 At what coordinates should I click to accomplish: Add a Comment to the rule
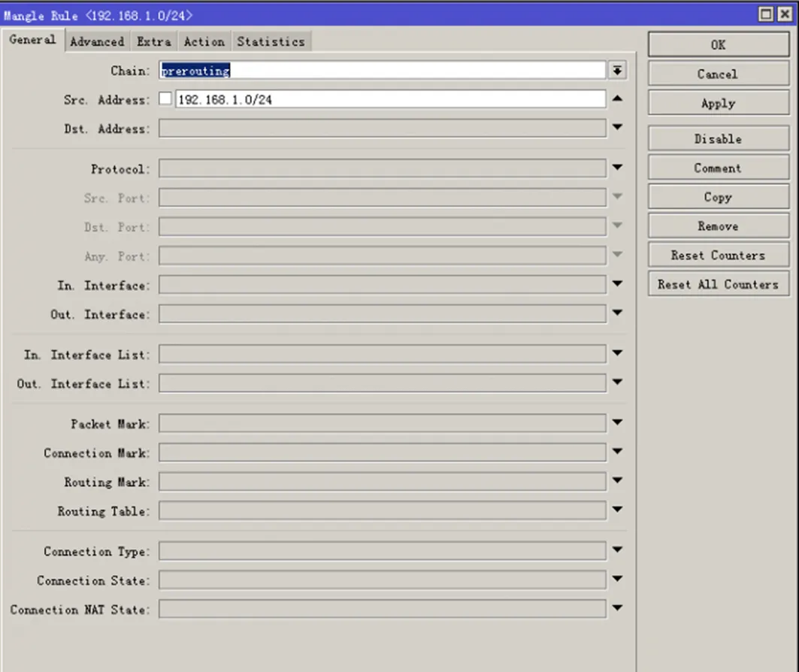coord(719,168)
